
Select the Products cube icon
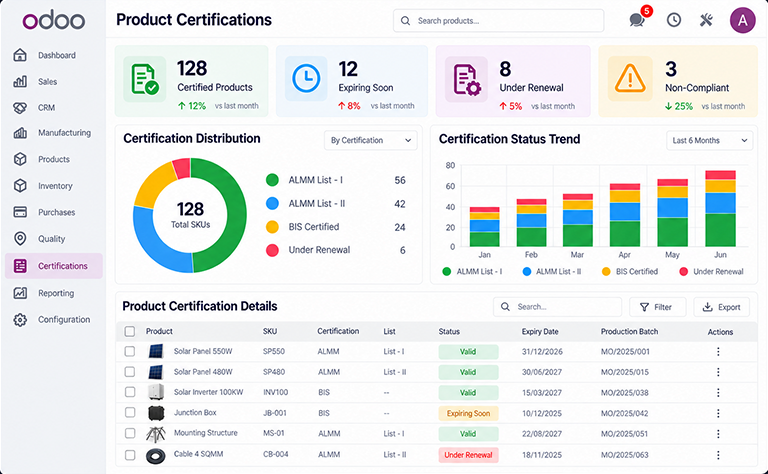pos(20,159)
